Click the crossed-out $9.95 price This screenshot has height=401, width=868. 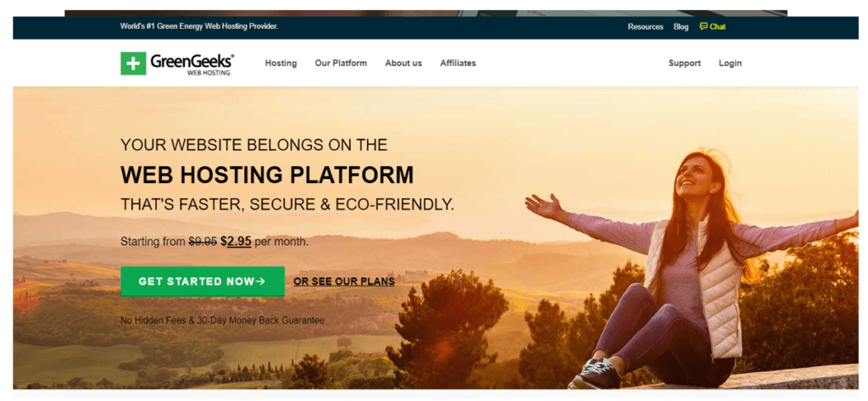click(x=203, y=242)
